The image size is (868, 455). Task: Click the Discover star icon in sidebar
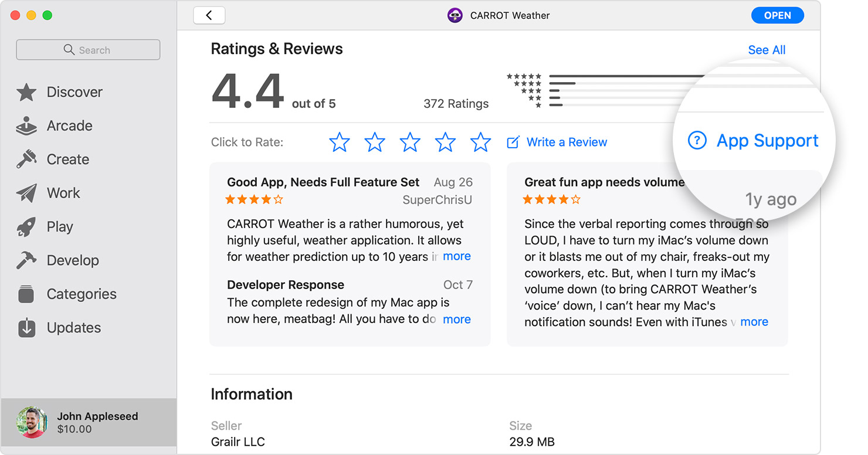coord(26,92)
